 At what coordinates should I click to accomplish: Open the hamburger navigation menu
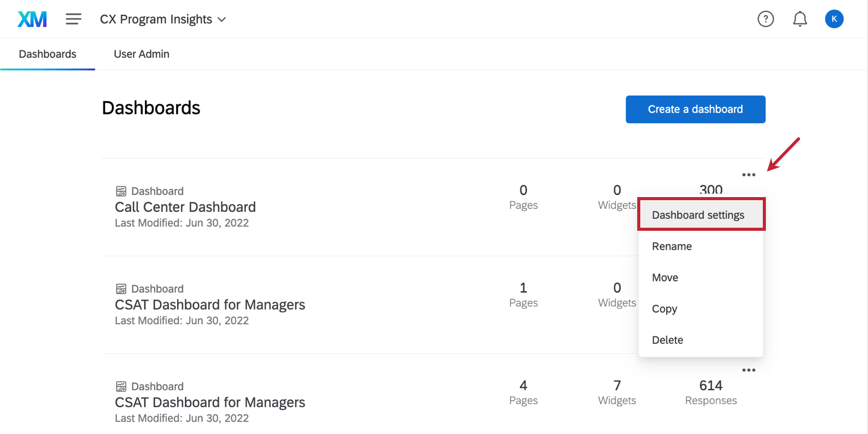tap(74, 19)
